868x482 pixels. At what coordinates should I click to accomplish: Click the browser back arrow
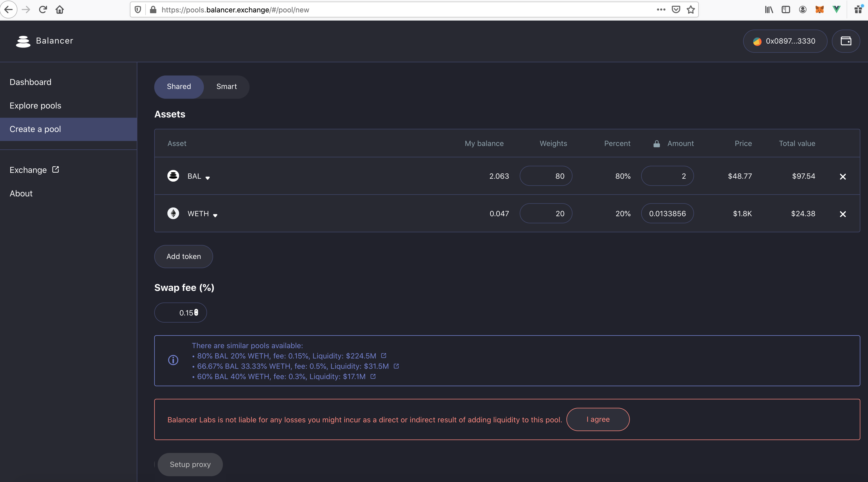click(9, 10)
